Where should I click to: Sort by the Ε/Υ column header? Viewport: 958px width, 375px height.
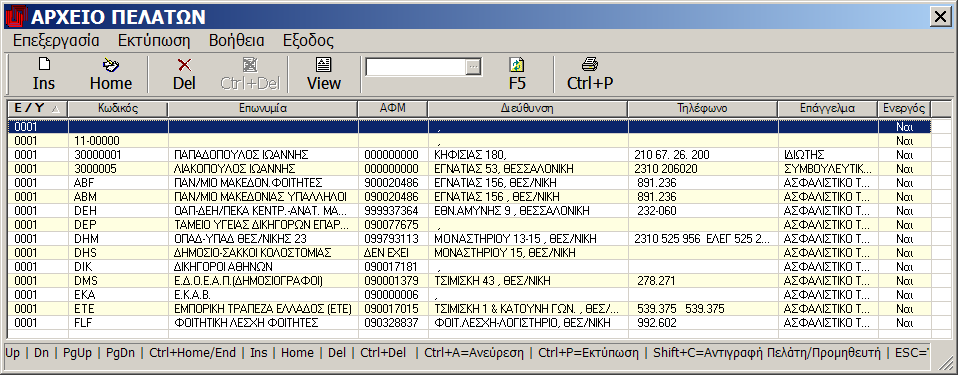point(37,109)
